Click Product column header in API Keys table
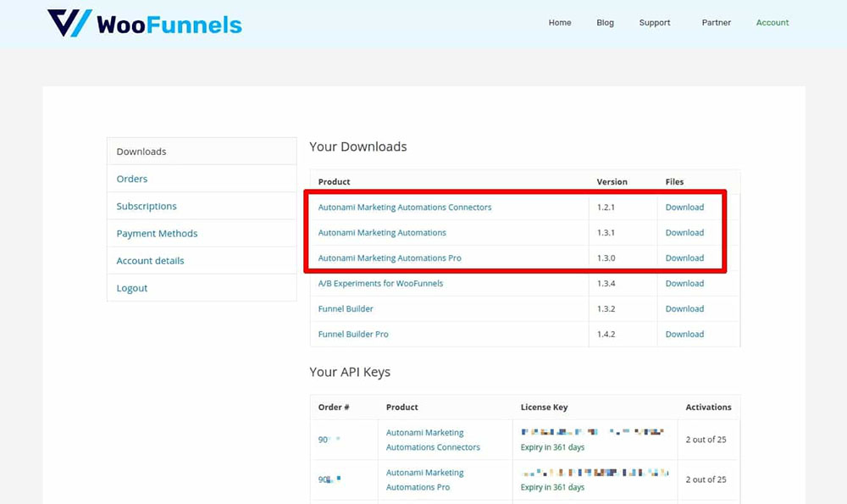This screenshot has width=847, height=504. (x=401, y=407)
